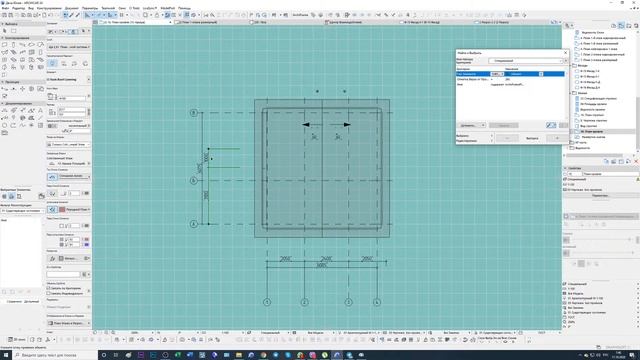Select first geometry method icon in Info Box
Screen dimensions: 640x360
point(53,64)
